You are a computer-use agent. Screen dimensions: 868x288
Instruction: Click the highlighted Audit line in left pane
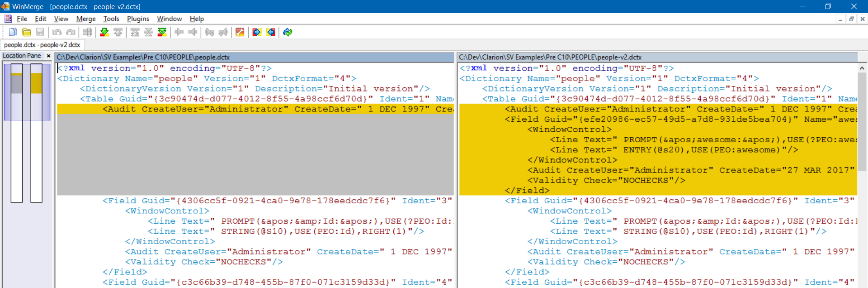tap(255, 109)
